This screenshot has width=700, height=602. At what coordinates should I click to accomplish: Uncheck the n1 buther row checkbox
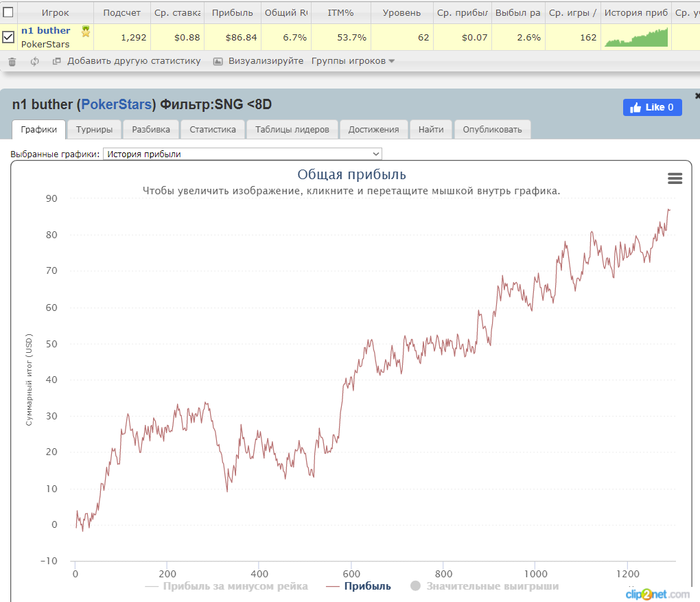tap(8, 37)
